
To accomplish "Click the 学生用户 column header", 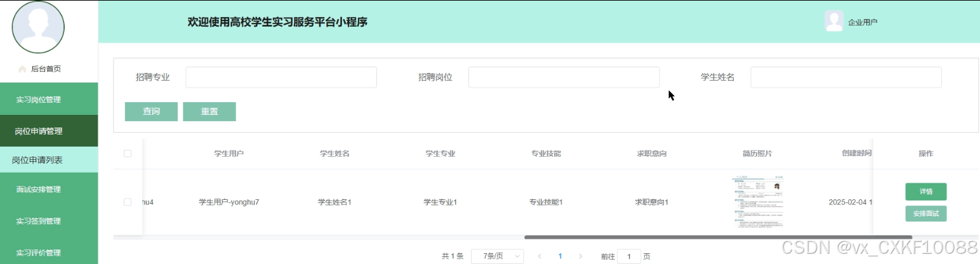I will point(229,154).
